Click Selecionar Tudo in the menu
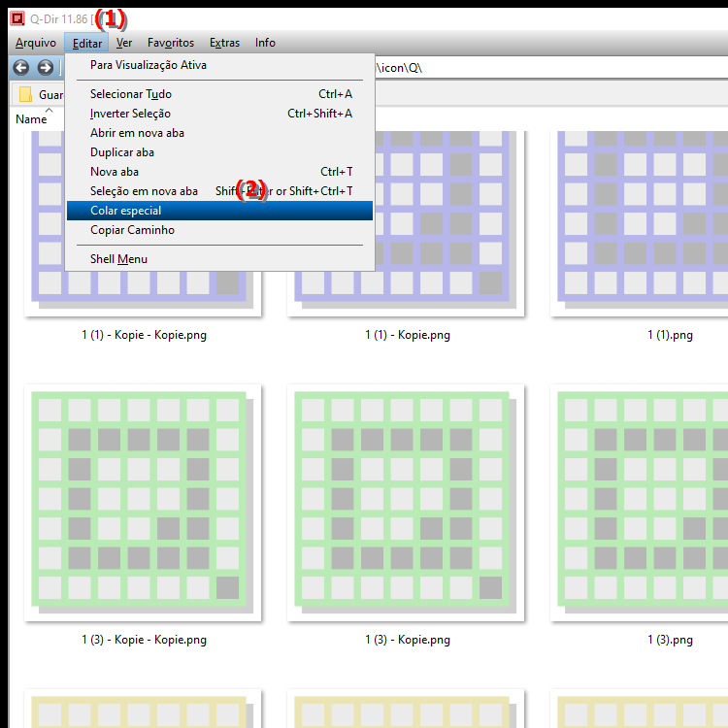This screenshot has width=728, height=728. point(131,94)
